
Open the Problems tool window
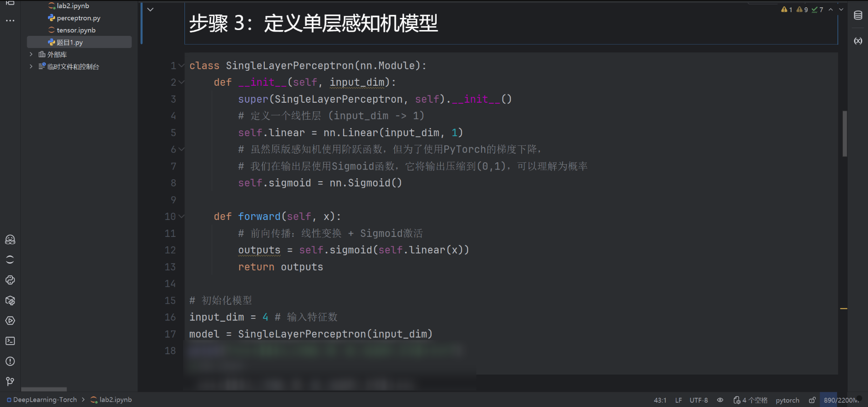tap(10, 361)
